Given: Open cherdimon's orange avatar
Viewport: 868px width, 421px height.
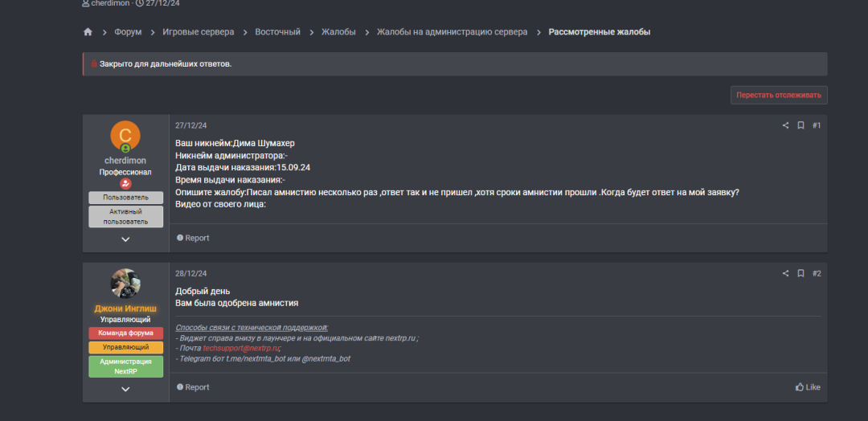Looking at the screenshot, I should coord(125,136).
